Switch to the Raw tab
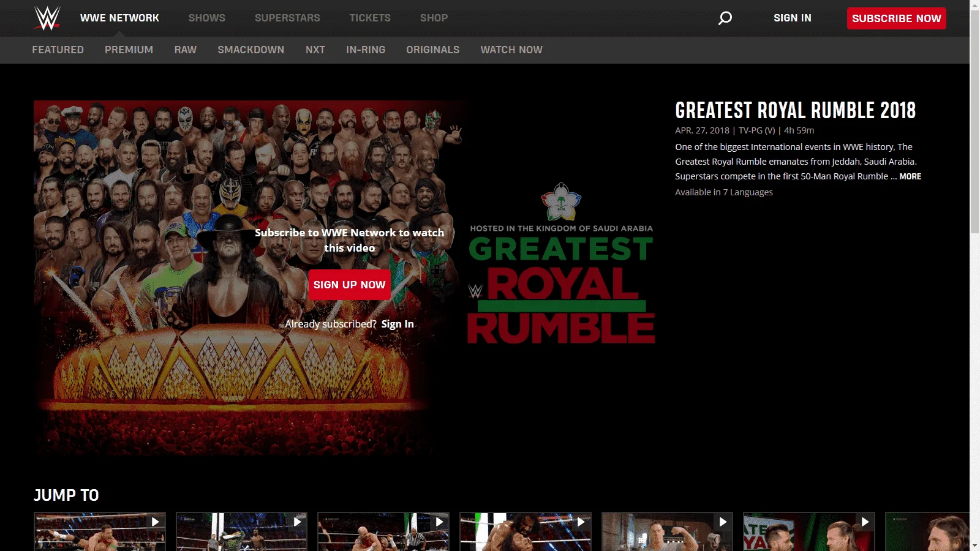Viewport: 980px width, 551px height. 185,50
